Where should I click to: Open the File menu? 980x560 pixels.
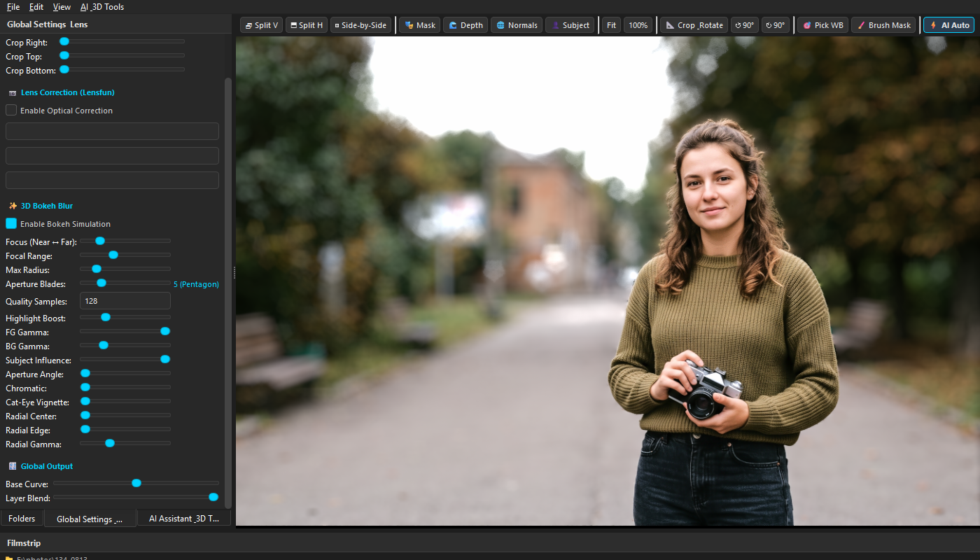(13, 7)
